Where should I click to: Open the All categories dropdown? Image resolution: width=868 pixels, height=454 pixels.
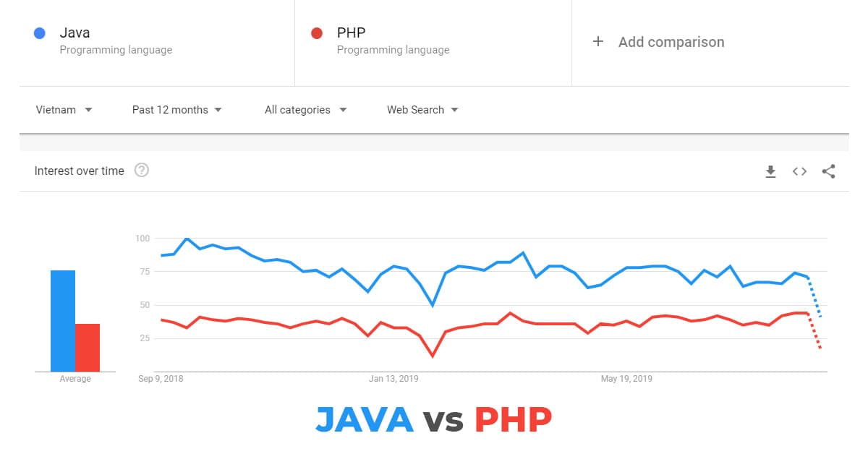(305, 109)
